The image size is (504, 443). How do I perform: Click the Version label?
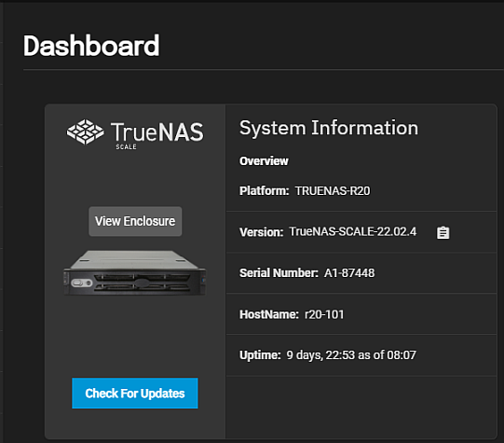(x=262, y=232)
